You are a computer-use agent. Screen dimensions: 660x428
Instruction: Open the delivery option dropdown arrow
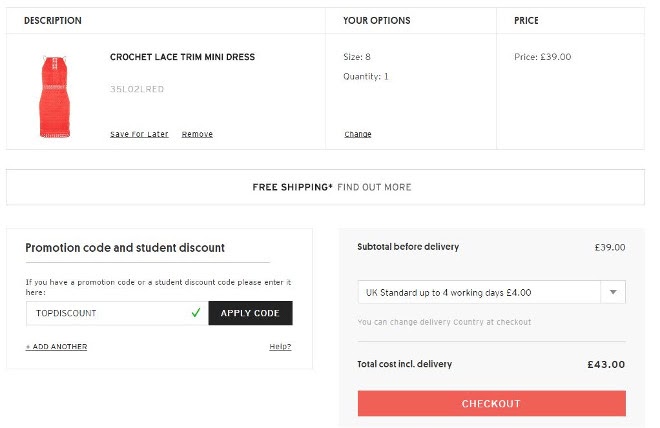(613, 292)
